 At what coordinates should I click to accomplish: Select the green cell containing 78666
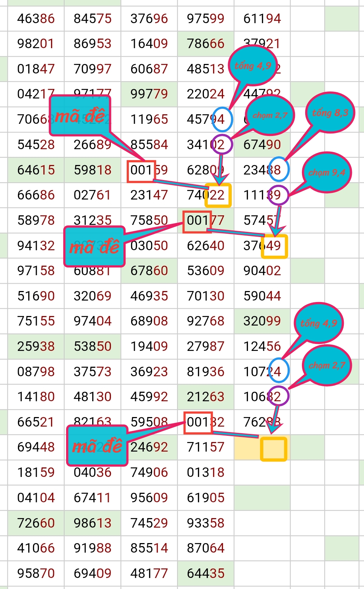click(205, 44)
